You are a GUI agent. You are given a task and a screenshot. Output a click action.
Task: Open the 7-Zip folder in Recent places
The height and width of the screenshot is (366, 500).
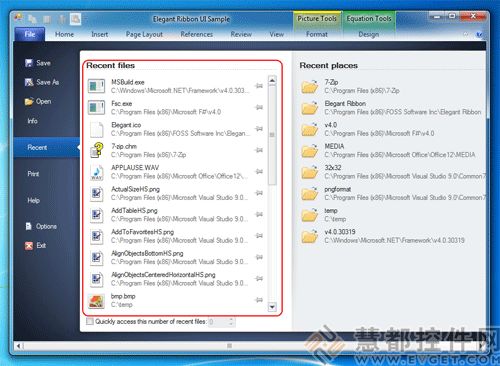tap(310, 86)
